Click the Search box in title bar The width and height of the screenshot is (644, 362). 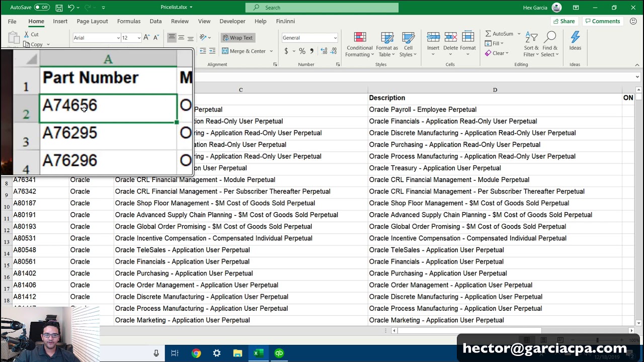(x=322, y=8)
